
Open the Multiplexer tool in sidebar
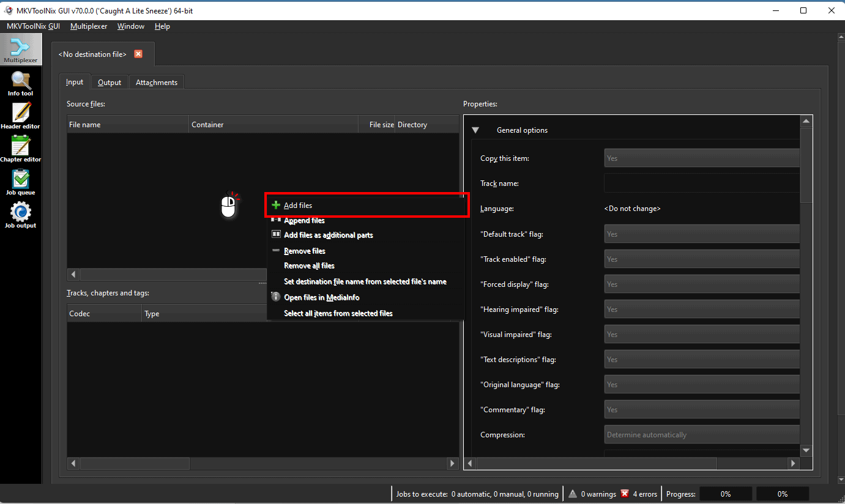tap(21, 50)
